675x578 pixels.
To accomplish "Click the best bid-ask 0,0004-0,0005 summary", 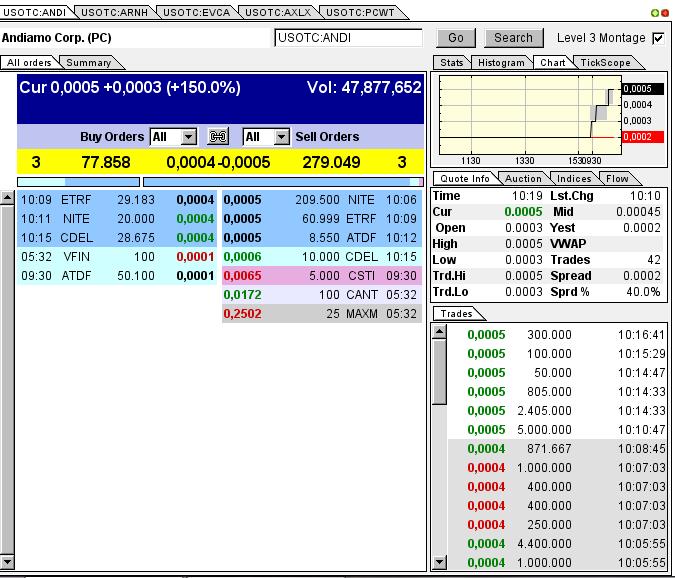I will pos(218,162).
